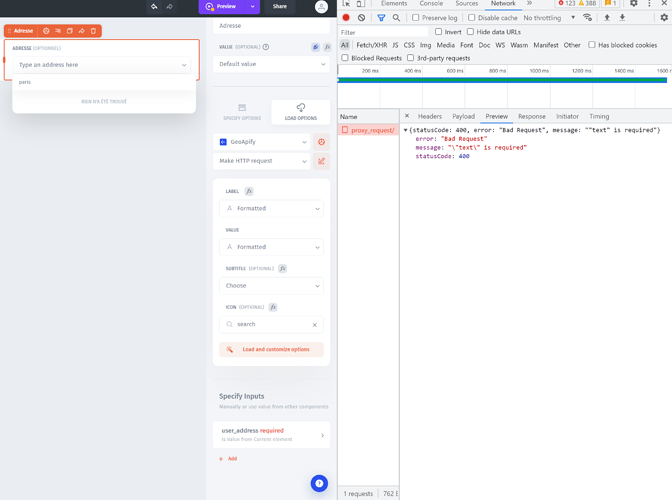This screenshot has height=500, width=672.
Task: Export HAR file with download arrow
Action: [622, 18]
